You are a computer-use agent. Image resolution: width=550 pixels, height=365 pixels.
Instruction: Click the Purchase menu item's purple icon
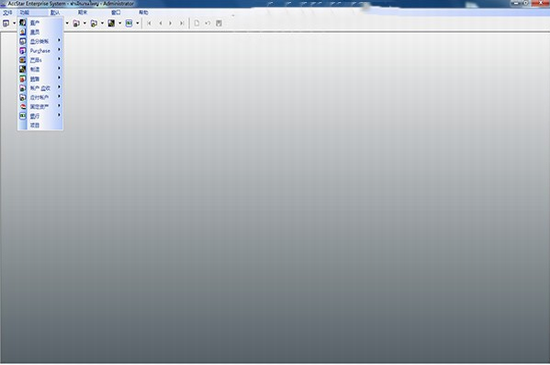[x=23, y=51]
